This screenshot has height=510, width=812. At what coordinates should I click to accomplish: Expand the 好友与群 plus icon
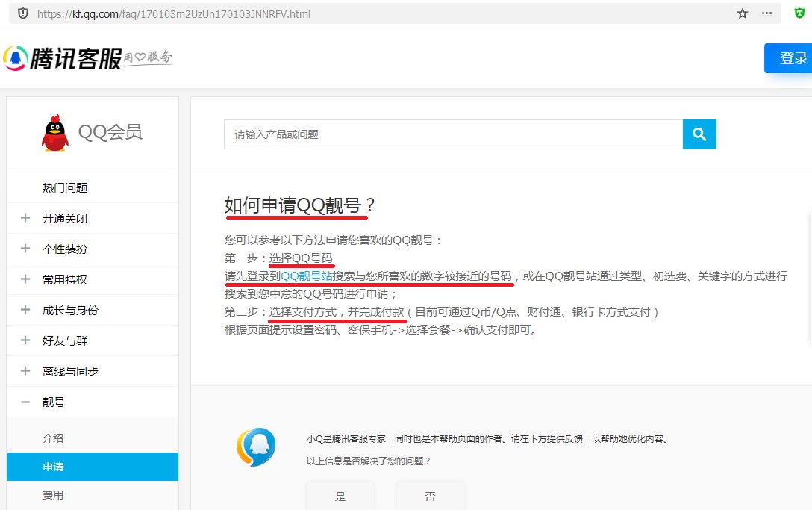click(x=25, y=340)
